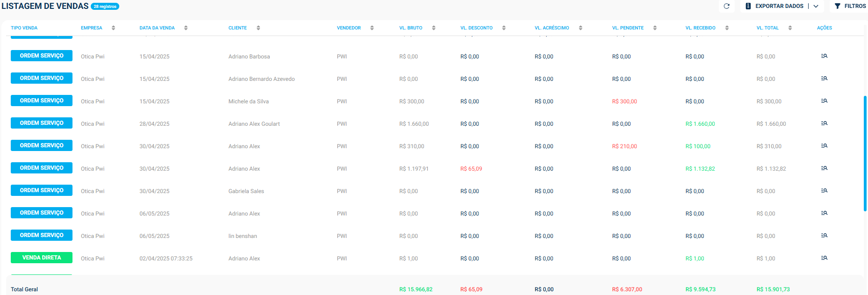Screen dimensions: 868x295
Task: Open the Exportar Dados dropdown arrow
Action: [x=816, y=6]
